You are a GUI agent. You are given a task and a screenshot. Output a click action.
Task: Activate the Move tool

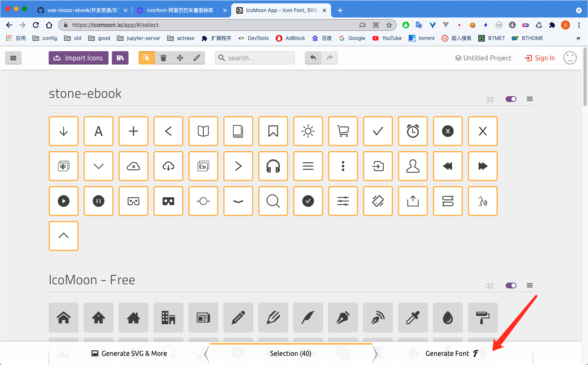pos(180,58)
